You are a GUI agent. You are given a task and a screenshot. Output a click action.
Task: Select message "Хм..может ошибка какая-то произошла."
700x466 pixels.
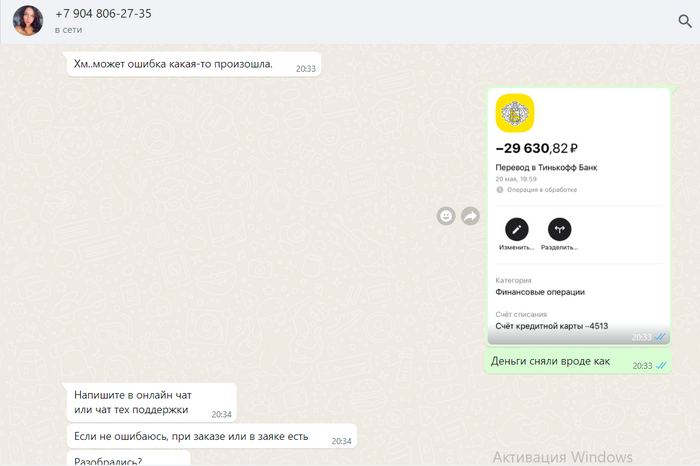(x=194, y=64)
